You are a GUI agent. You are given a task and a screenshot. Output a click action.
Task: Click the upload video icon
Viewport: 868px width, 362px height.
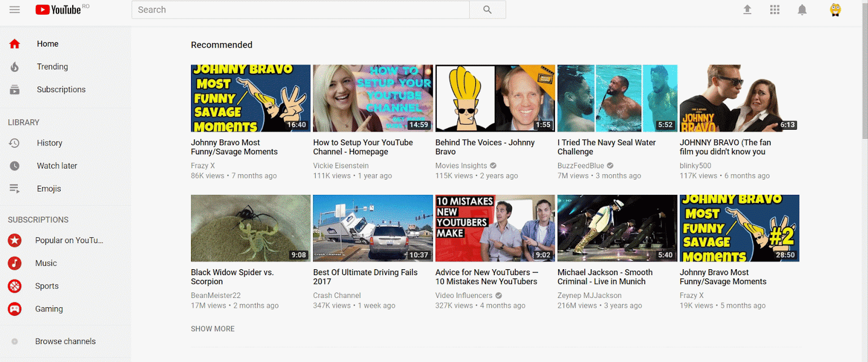coord(747,10)
